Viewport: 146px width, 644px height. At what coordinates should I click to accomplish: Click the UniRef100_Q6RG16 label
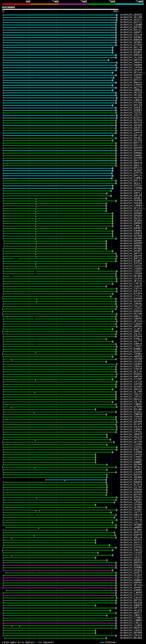tap(131, 55)
